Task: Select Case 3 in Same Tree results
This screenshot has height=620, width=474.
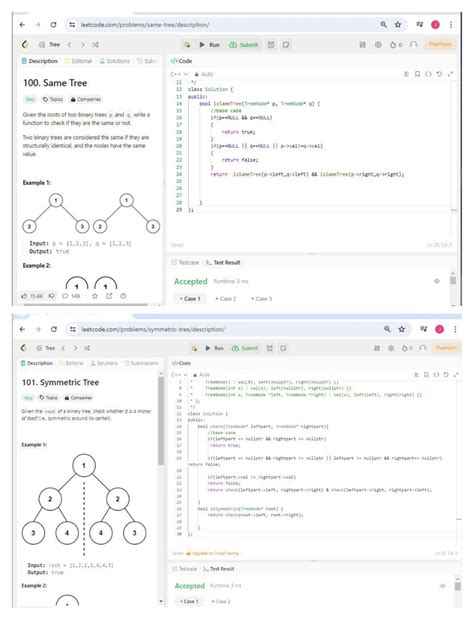Action: click(262, 299)
